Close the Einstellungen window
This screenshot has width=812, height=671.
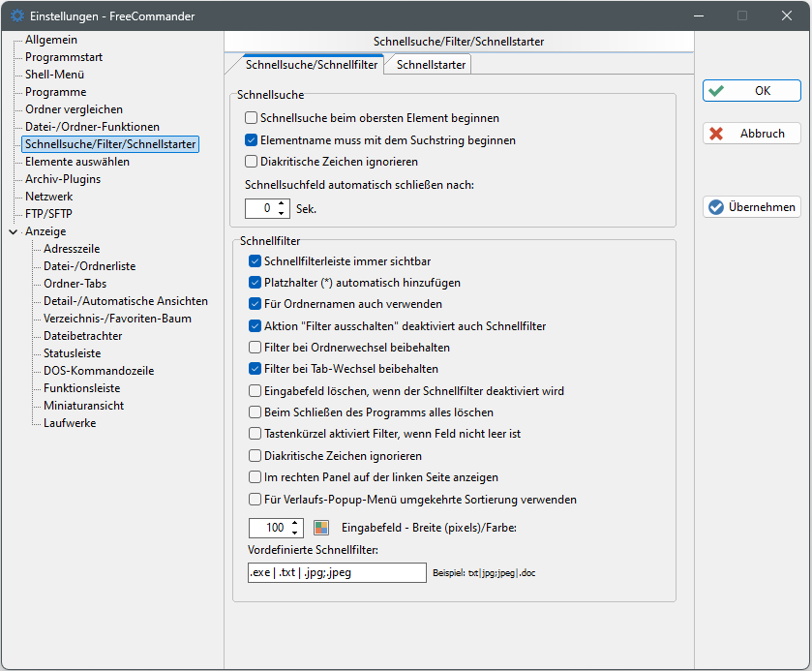click(787, 15)
